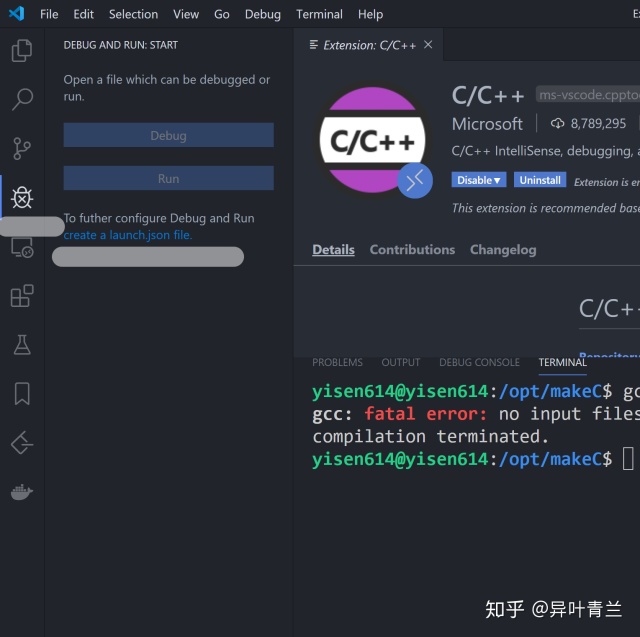Click create a launch.json file link
640x637 pixels.
128,235
